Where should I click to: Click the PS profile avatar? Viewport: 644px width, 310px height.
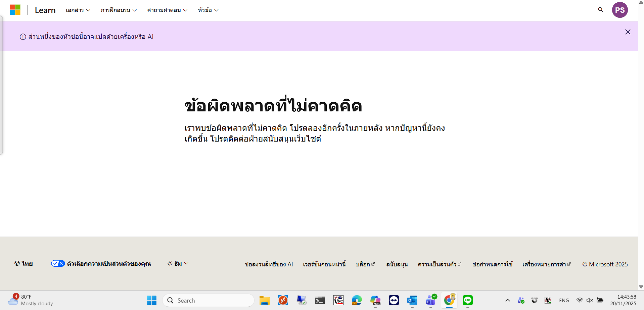620,10
